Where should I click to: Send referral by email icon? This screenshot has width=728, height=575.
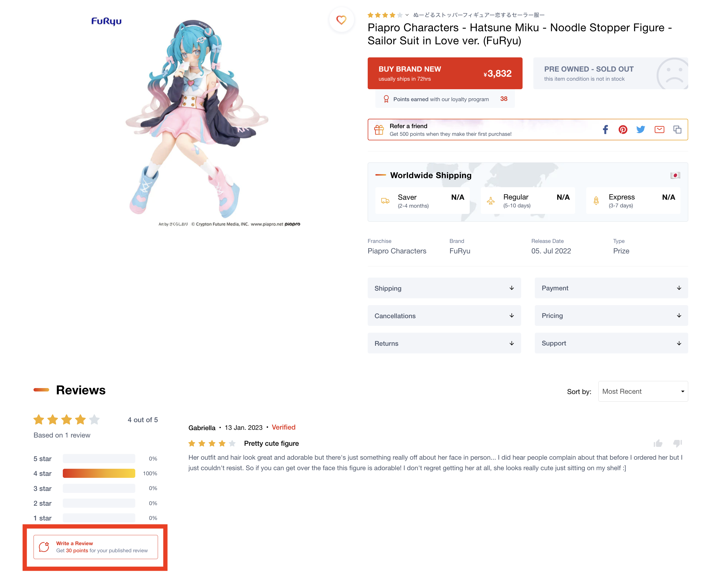(x=659, y=130)
